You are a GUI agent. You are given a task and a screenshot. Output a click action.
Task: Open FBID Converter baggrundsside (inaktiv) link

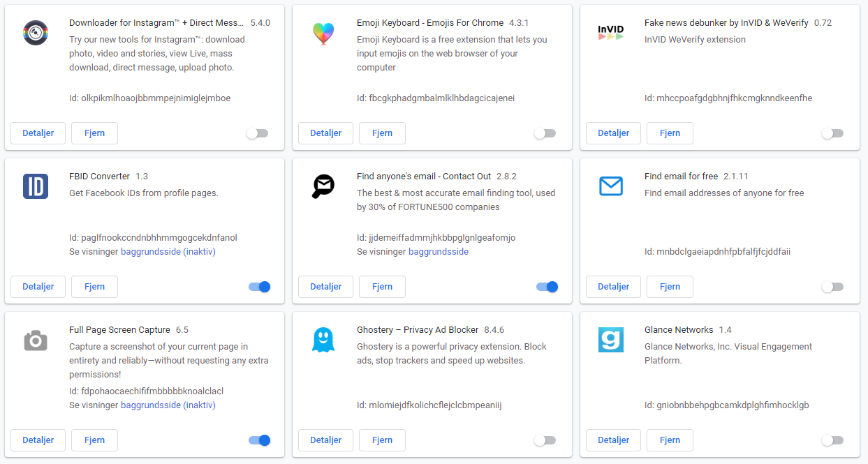pyautogui.click(x=168, y=252)
